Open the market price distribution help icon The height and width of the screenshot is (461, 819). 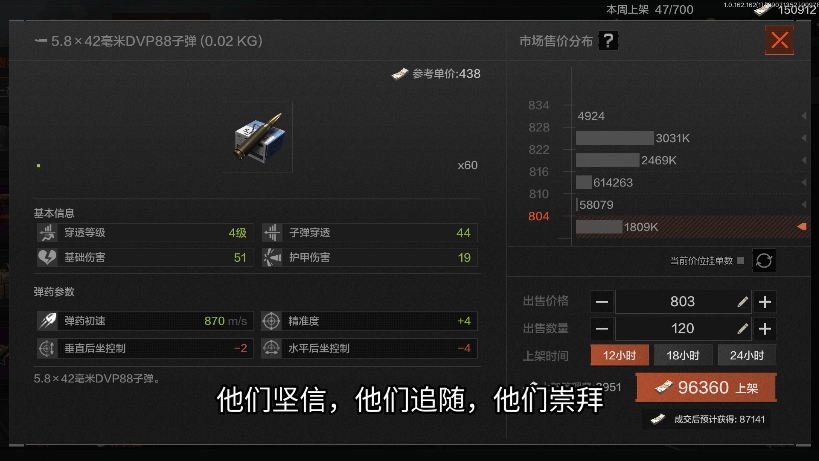pyautogui.click(x=608, y=41)
